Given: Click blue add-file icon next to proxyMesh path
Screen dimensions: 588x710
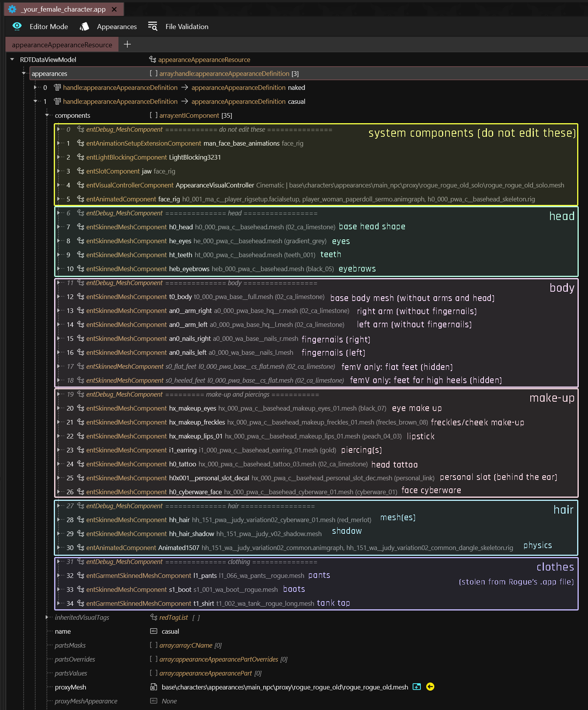Looking at the screenshot, I should point(417,687).
